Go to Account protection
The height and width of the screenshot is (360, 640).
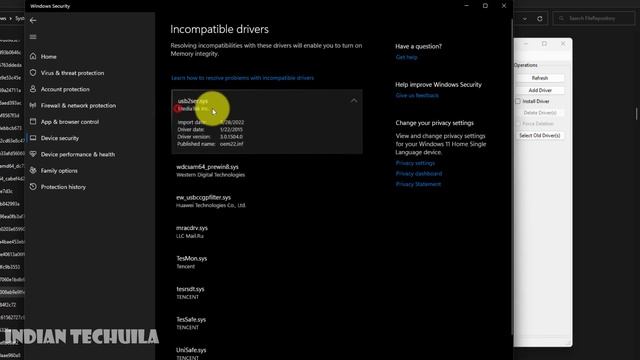point(65,89)
